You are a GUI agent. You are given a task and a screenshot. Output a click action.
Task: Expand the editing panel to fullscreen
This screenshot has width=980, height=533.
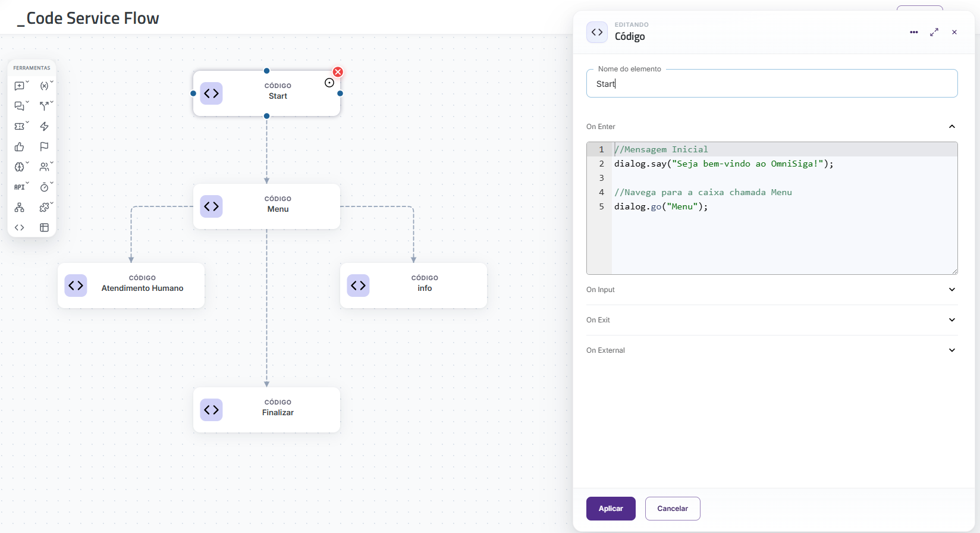point(934,32)
